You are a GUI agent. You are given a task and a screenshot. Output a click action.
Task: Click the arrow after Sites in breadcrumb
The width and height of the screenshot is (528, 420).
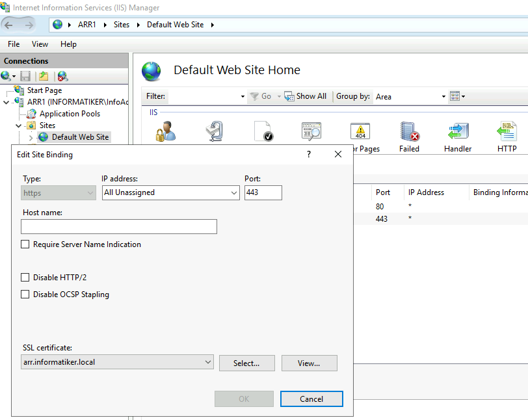(138, 25)
